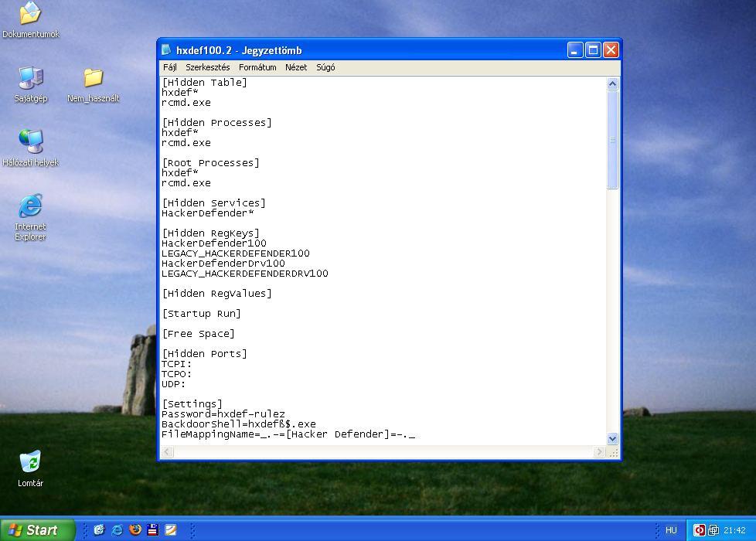This screenshot has width=756, height=541.
Task: Click the LEGACY_HACKERDEFENDERDRV100 line
Action: (x=245, y=274)
